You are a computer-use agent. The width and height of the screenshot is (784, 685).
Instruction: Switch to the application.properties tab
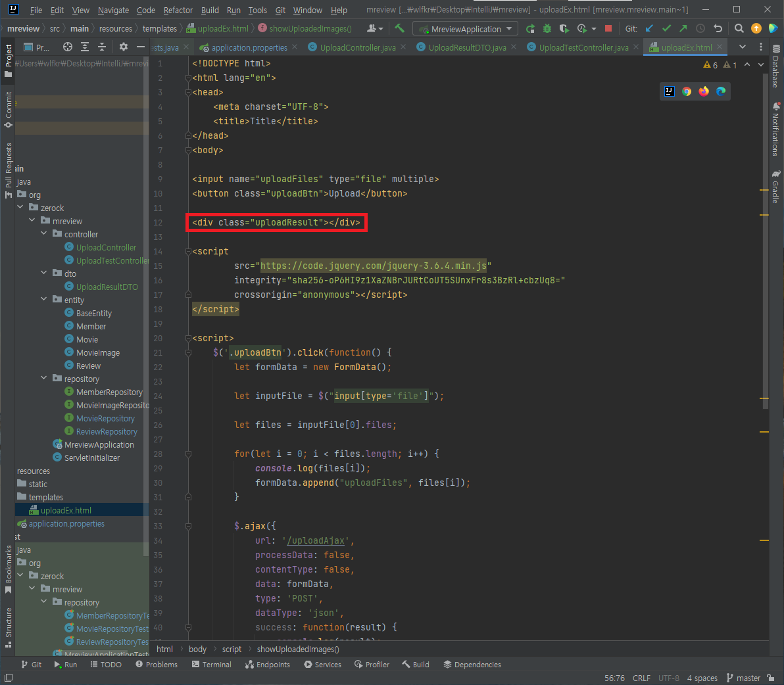[x=249, y=47]
